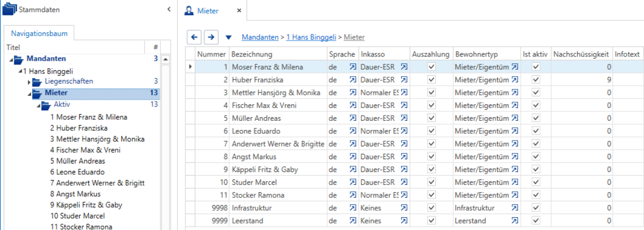The height and width of the screenshot is (230, 644).
Task: Click the Nummer cell 9999
Action: pos(212,220)
